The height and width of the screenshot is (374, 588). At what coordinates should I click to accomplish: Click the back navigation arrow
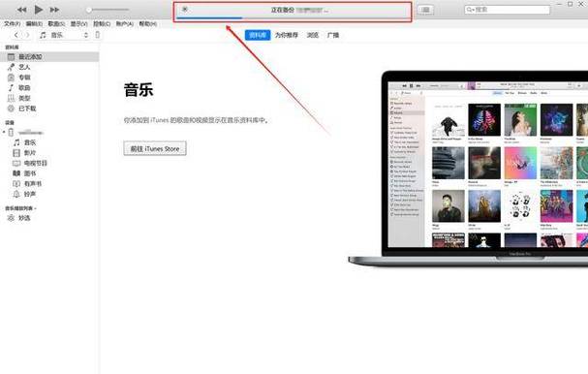(15, 35)
